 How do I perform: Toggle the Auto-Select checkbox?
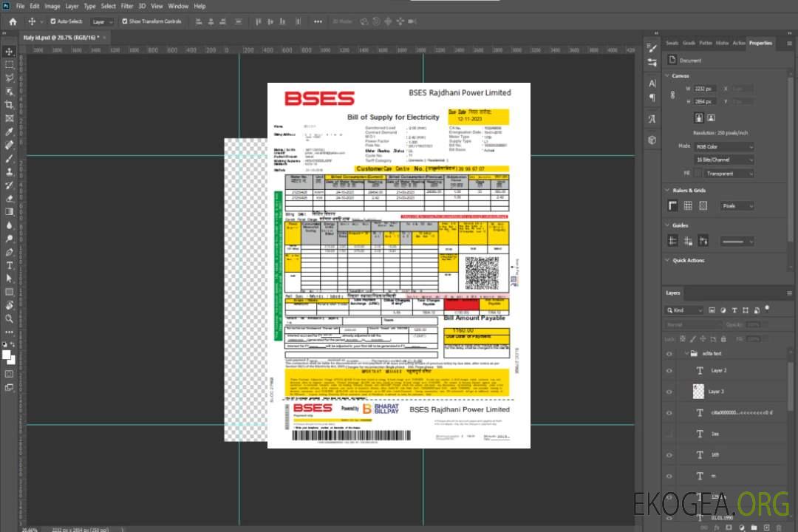52,21
